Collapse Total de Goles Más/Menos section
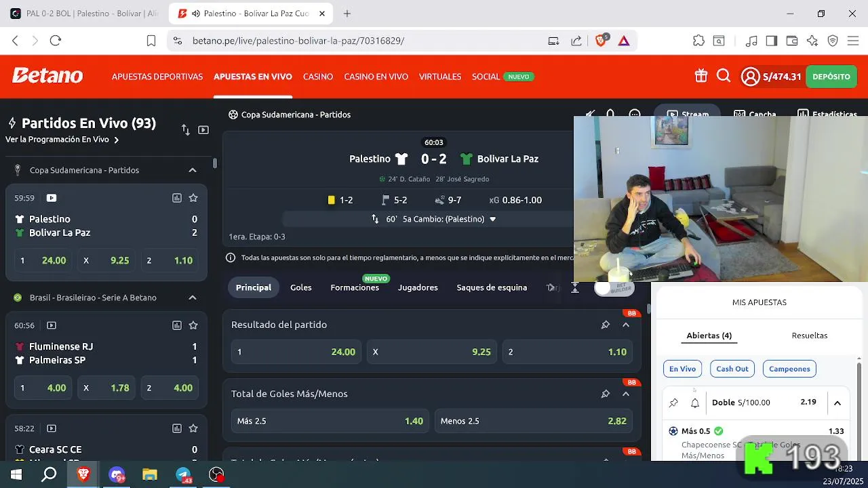The height and width of the screenshot is (488, 868). pos(626,394)
